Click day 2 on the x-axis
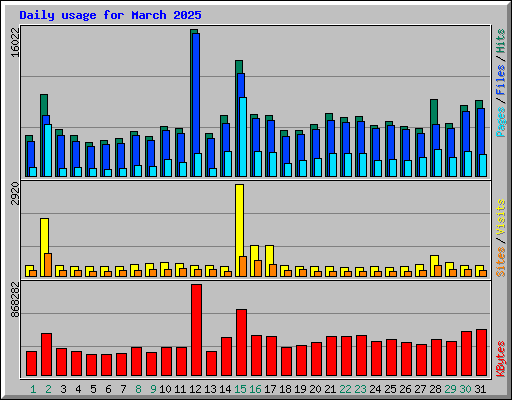The image size is (512, 400). click(48, 389)
